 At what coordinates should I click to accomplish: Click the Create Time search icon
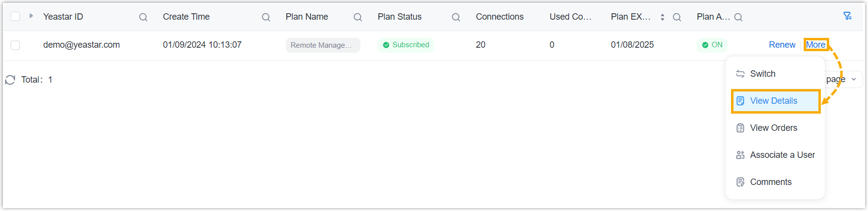266,17
